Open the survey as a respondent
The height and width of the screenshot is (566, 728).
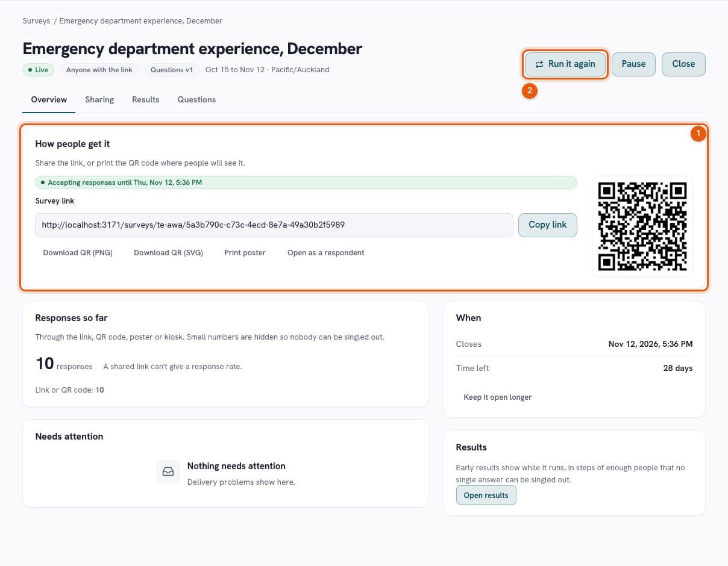326,253
